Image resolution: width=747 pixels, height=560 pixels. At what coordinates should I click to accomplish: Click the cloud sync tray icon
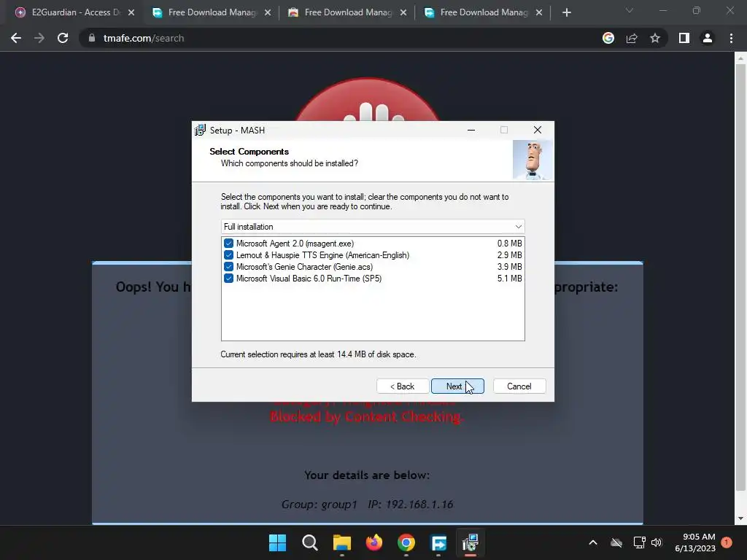(x=616, y=542)
